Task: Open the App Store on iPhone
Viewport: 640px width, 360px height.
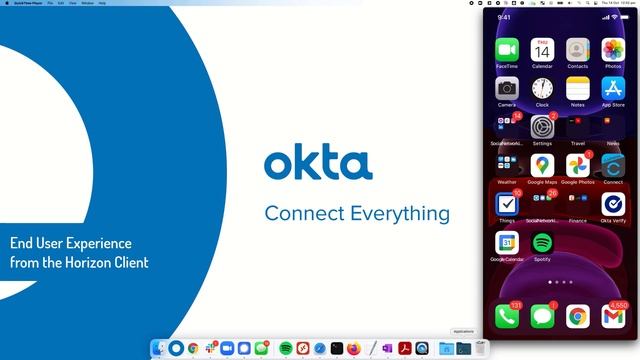Action: coord(613,89)
